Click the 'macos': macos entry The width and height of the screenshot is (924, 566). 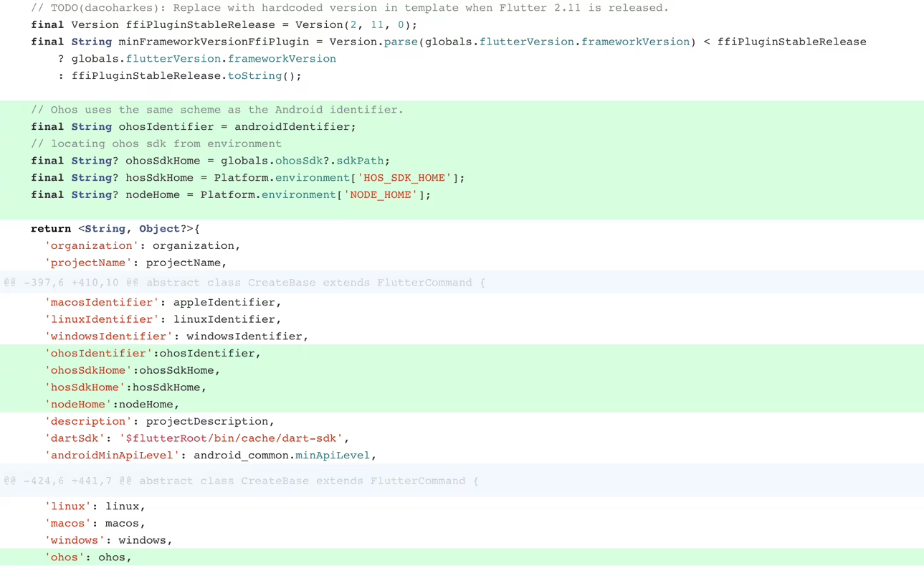tap(95, 524)
